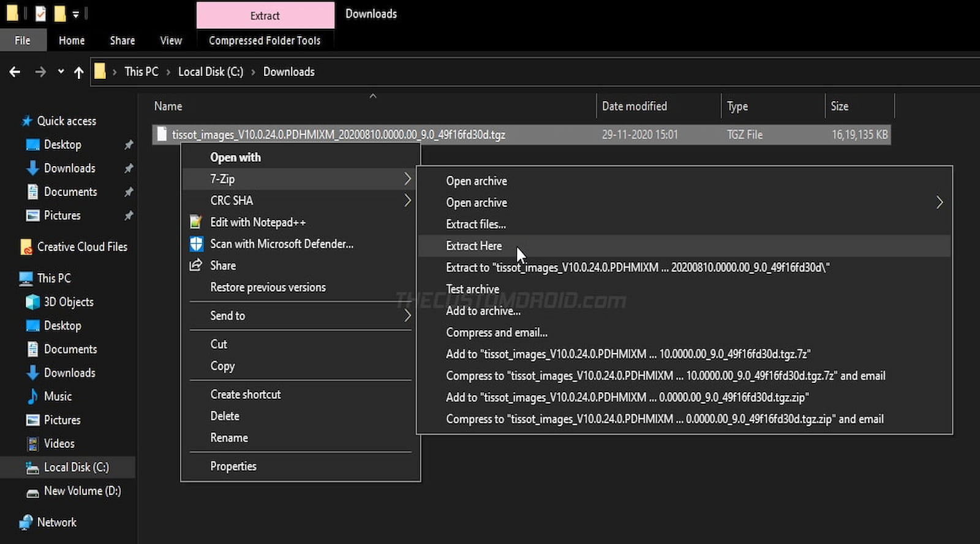Click the Back navigation arrow
The width and height of the screenshot is (980, 544).
click(15, 72)
